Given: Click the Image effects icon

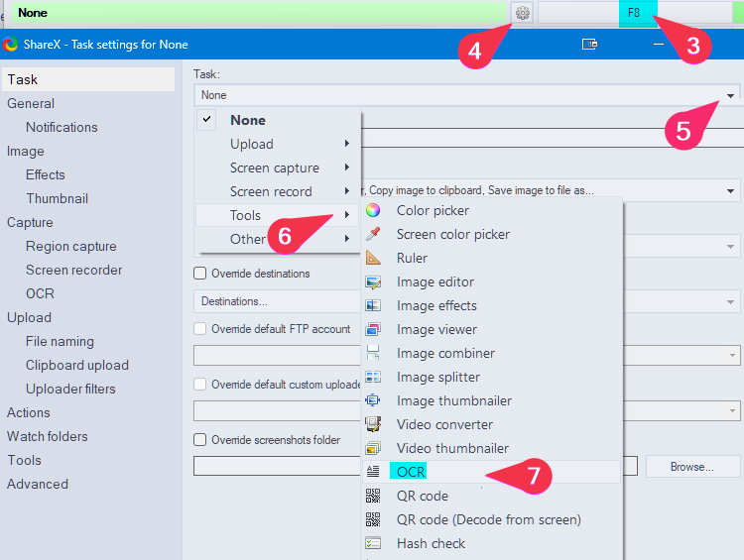Looking at the screenshot, I should (373, 305).
